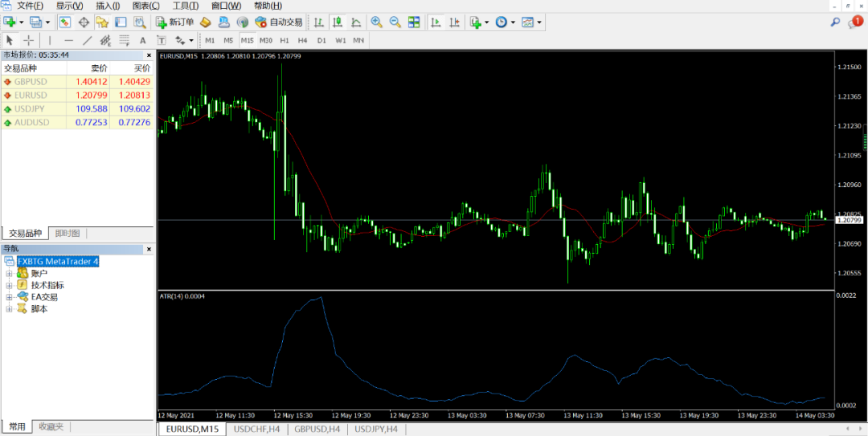868x436 pixels.
Task: Switch to bar chart mode
Action: click(319, 22)
